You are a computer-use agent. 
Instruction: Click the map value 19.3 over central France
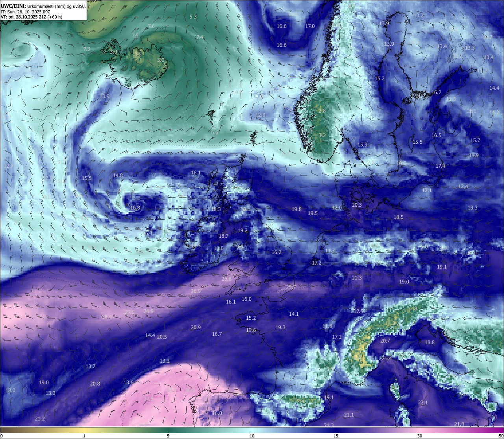pos(280,327)
